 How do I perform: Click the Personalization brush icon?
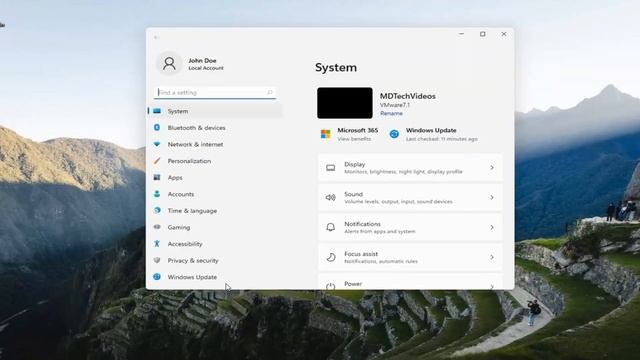pos(157,161)
